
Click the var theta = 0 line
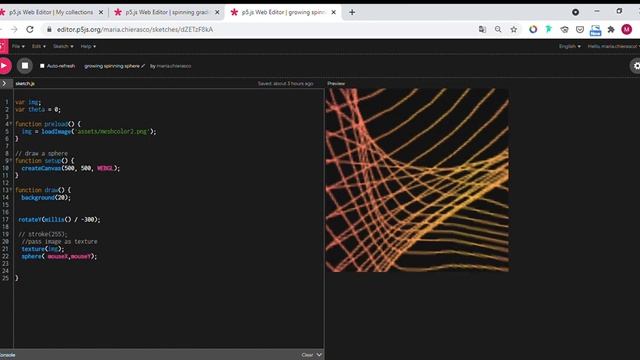(38, 109)
